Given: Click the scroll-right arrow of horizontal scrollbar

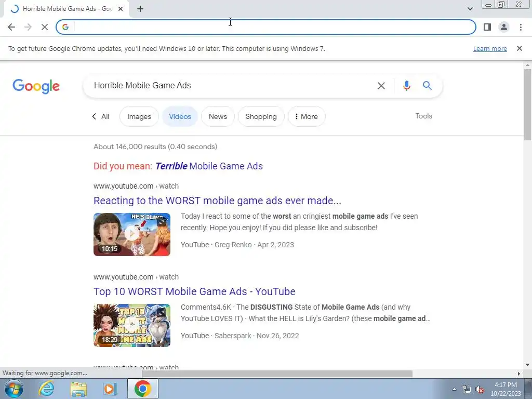Looking at the screenshot, I should 519,374.
